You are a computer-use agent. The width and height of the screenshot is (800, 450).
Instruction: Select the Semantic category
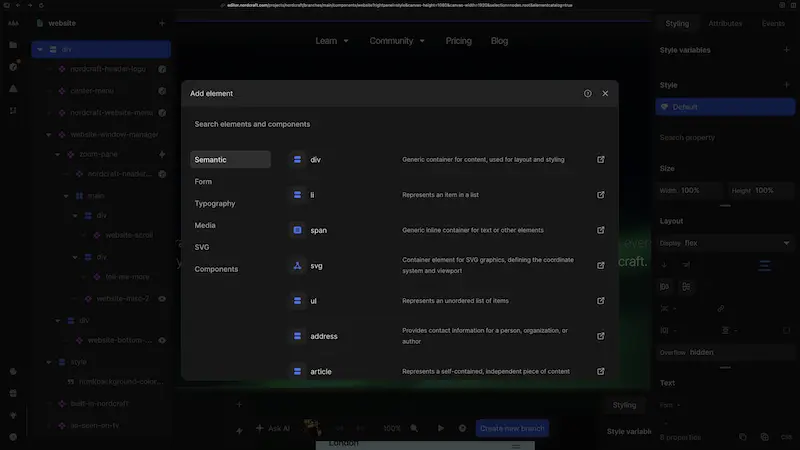(x=230, y=160)
